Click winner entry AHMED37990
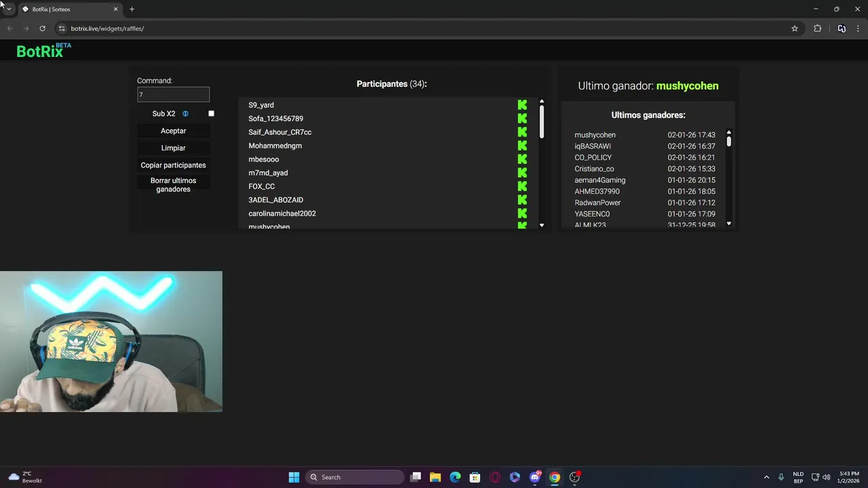Screen dimensions: 868x488 click(x=597, y=191)
